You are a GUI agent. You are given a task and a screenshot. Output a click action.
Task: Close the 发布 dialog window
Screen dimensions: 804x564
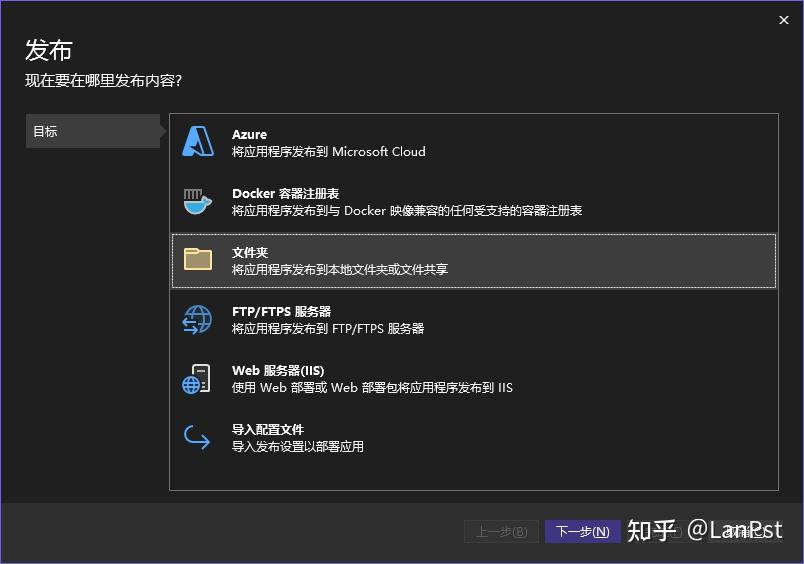point(783,20)
